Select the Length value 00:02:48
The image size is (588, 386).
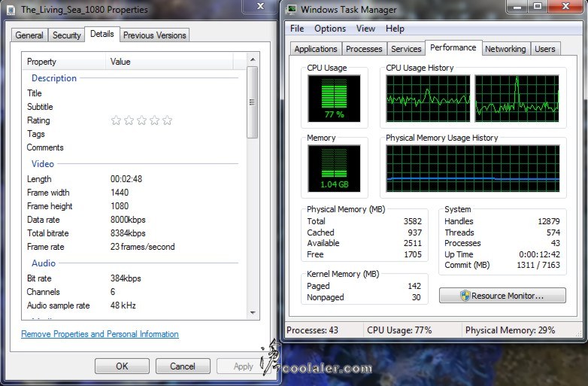pyautogui.click(x=126, y=179)
